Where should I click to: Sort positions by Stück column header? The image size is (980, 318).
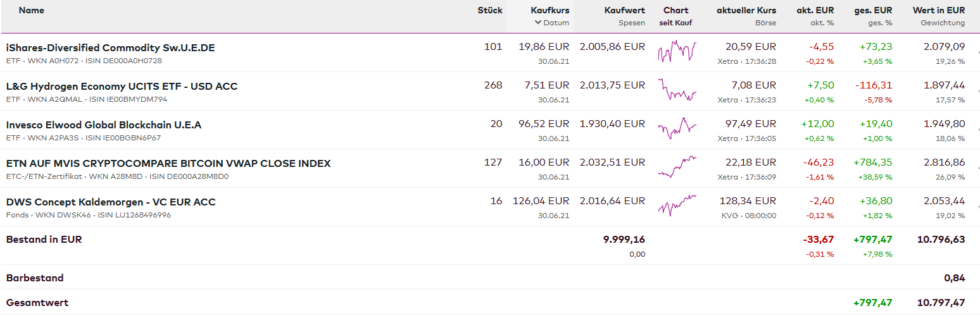(x=490, y=10)
